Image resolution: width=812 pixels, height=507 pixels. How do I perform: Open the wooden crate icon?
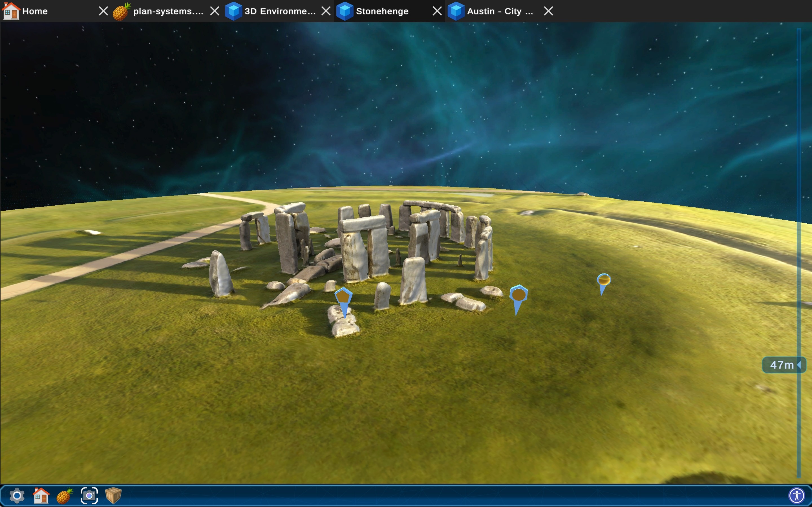(113, 495)
